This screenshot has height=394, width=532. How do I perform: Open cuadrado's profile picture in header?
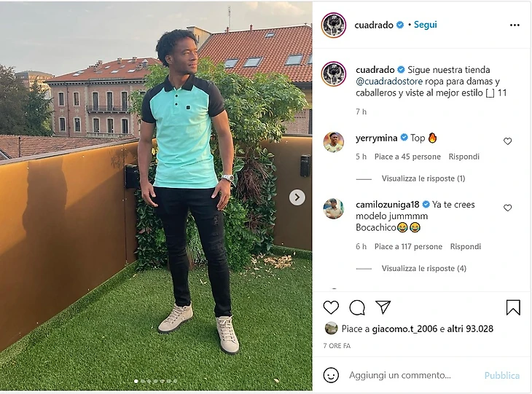point(334,25)
